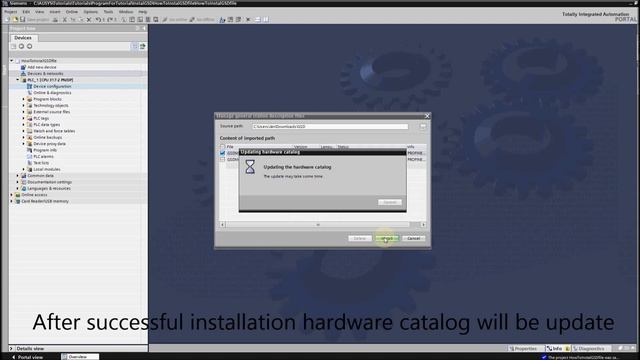Toggle the header select-all File checkbox
640x360 pixels.
tap(222, 147)
